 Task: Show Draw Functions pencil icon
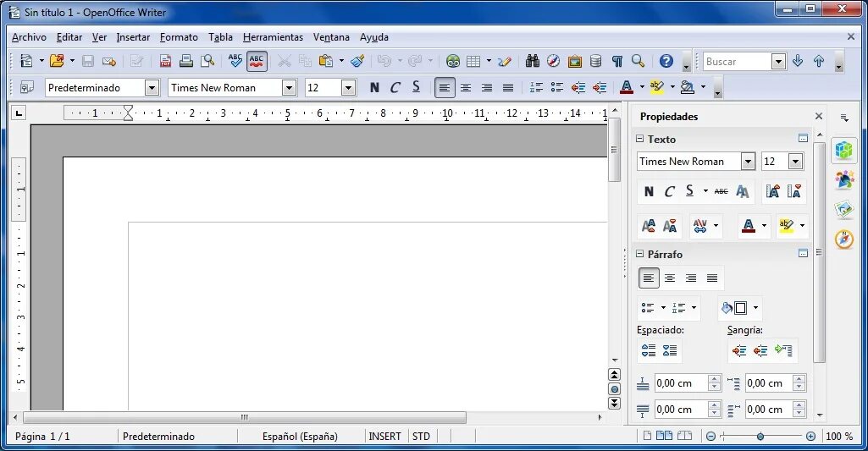click(505, 61)
